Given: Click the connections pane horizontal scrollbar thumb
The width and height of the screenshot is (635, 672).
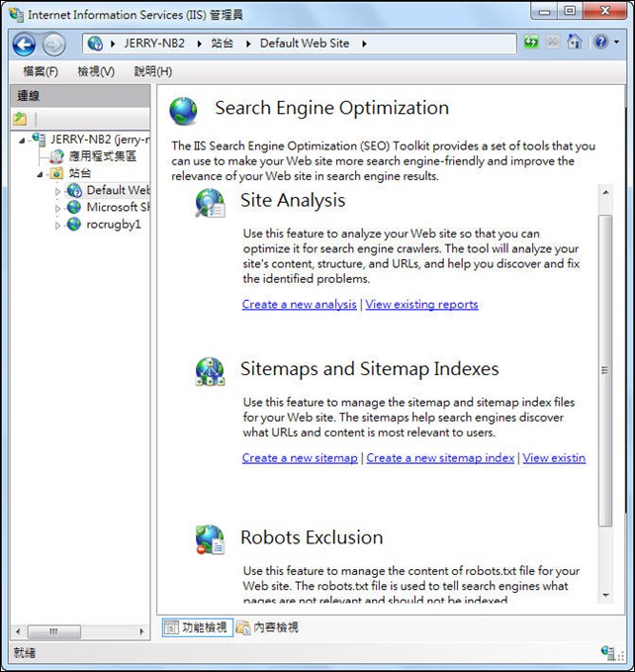Looking at the screenshot, I should click(x=54, y=631).
